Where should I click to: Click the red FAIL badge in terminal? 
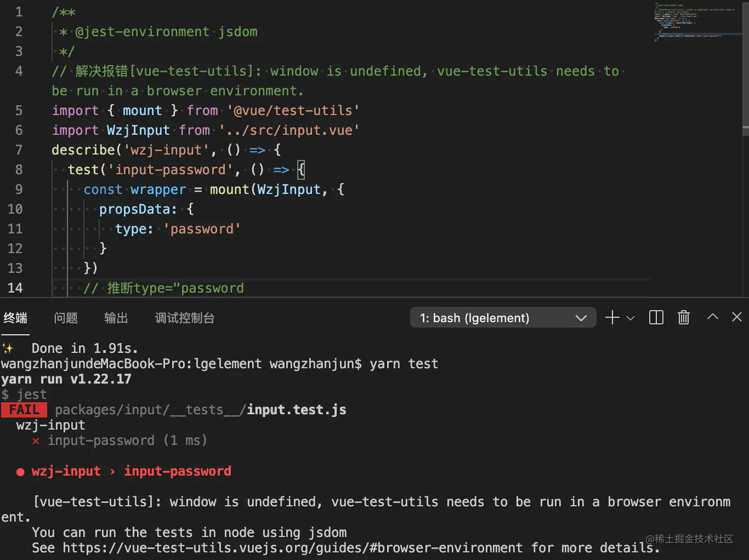(24, 410)
